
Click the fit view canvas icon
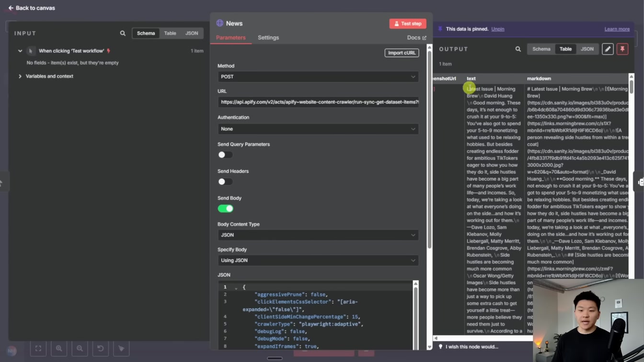(x=38, y=349)
